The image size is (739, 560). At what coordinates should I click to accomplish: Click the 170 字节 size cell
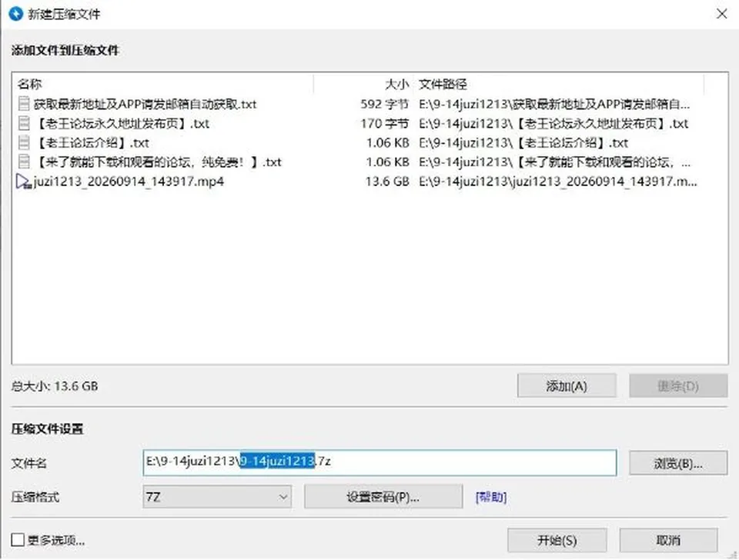pos(385,123)
